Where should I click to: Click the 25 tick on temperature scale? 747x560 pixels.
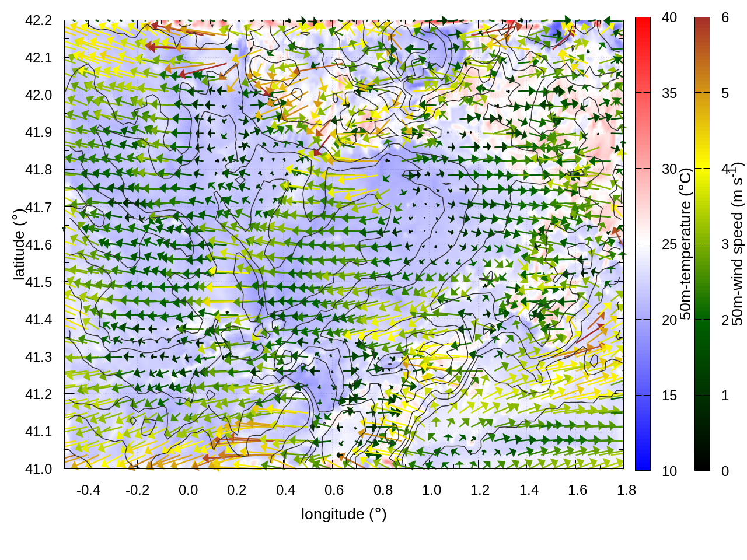coord(669,244)
